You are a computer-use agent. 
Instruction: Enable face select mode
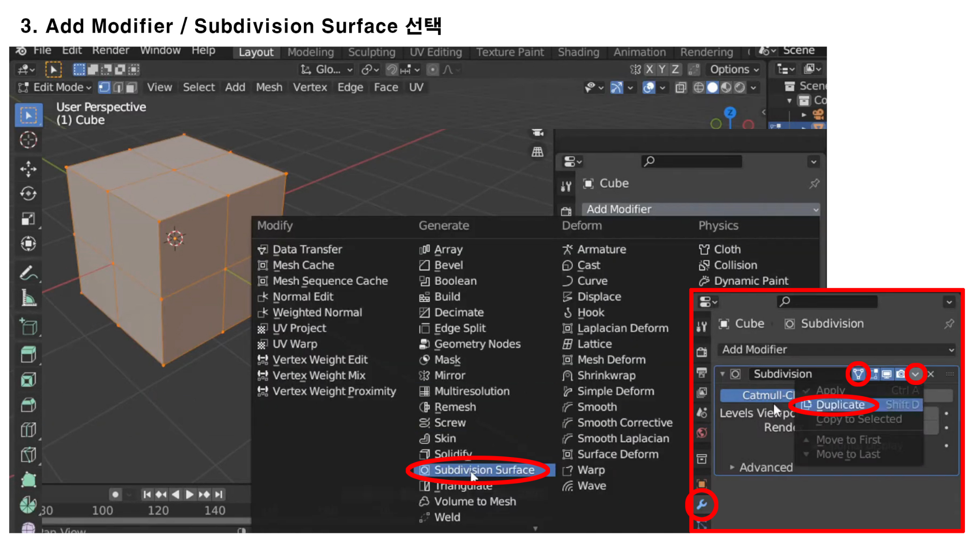coord(131,87)
